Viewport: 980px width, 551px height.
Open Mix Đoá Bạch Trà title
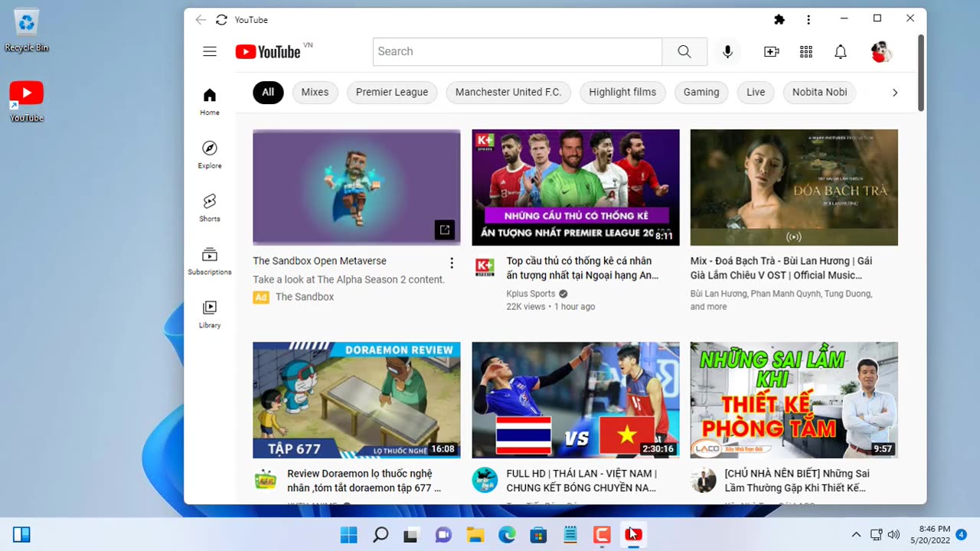[x=782, y=268]
